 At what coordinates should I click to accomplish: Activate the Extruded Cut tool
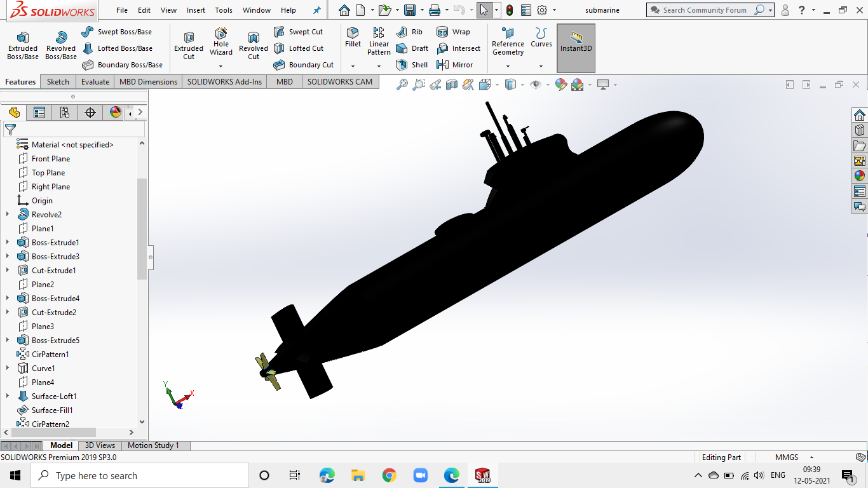point(189,46)
